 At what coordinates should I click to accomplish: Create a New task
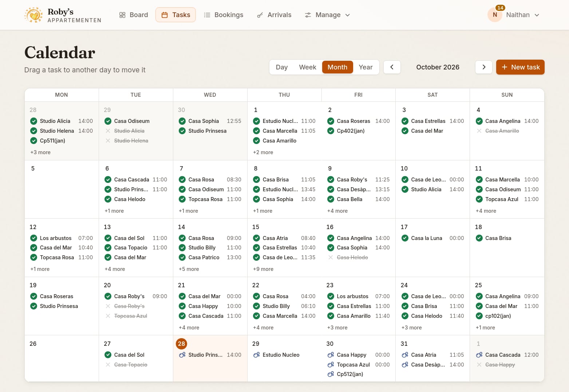(x=520, y=67)
